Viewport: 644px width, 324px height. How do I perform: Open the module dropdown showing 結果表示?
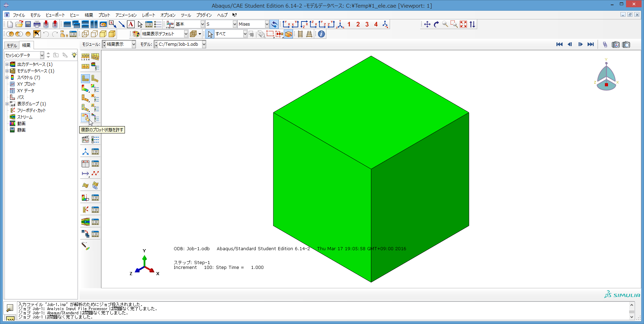click(119, 44)
